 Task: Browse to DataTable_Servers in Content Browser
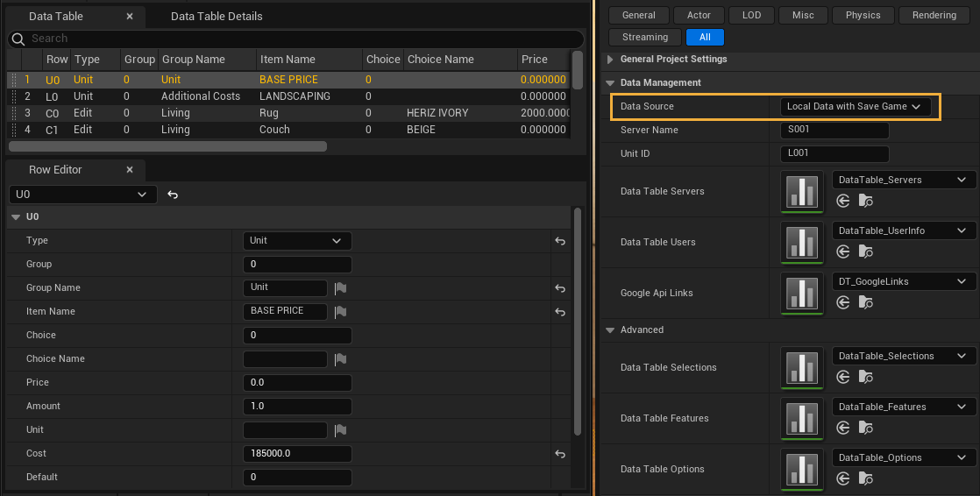[x=866, y=201]
